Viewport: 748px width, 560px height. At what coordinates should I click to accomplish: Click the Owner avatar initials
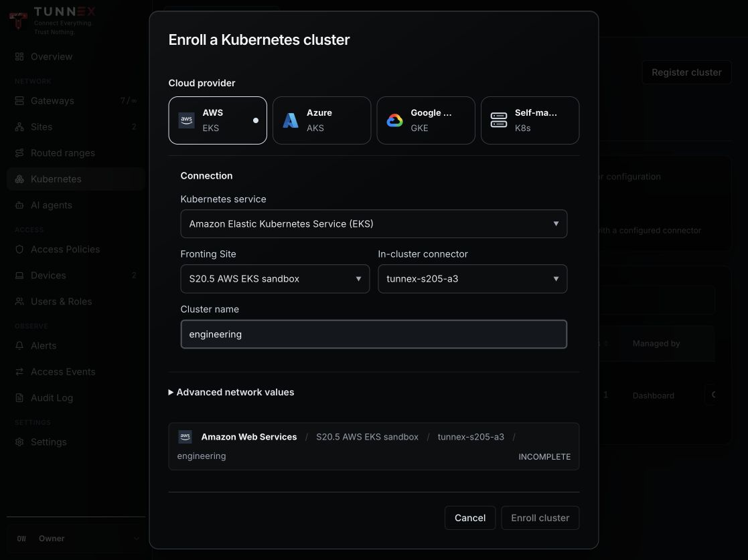[21, 539]
